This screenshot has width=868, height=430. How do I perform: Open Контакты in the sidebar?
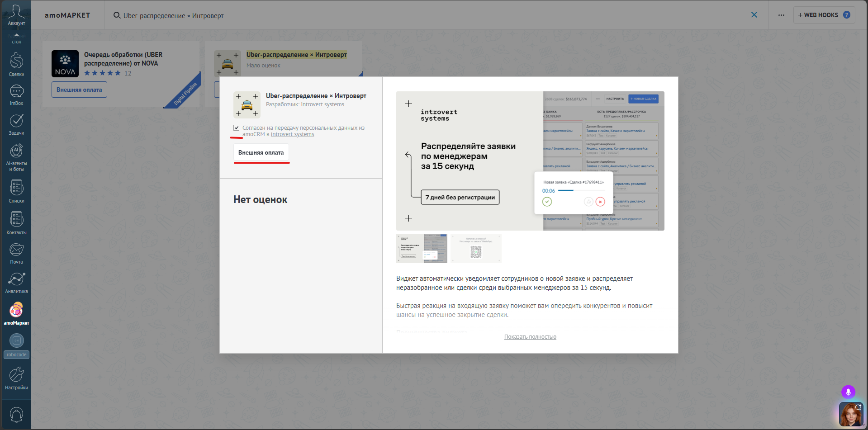coord(16,223)
